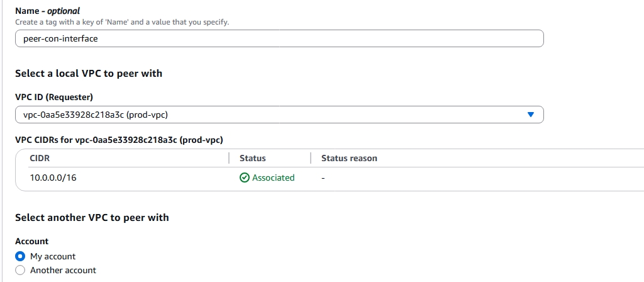Click the divider between CIDR and Status columns
Screen dimensions: 644x282
coord(230,158)
